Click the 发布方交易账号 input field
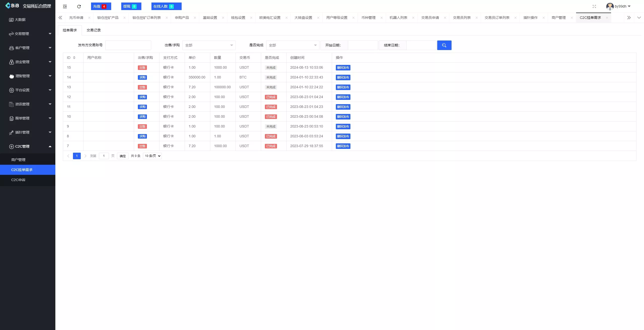 tap(128, 45)
